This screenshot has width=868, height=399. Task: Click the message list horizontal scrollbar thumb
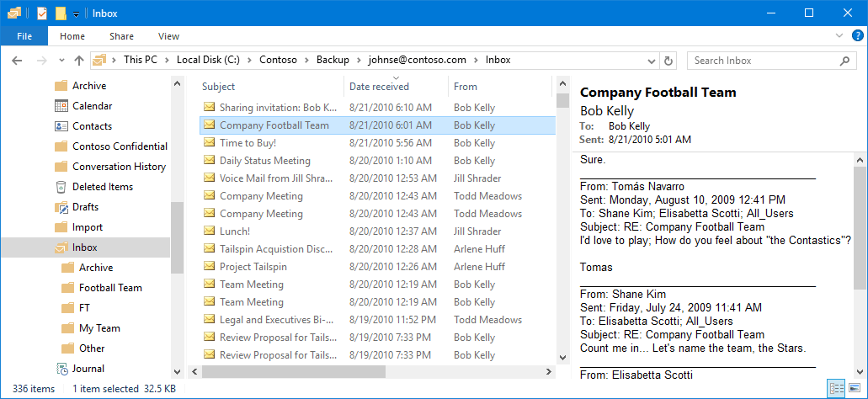tap(293, 371)
